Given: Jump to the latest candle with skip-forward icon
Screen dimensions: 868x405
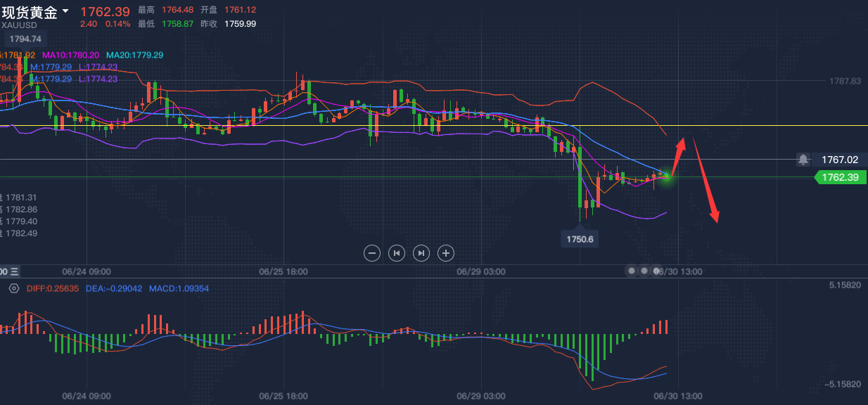Looking at the screenshot, I should pos(421,253).
